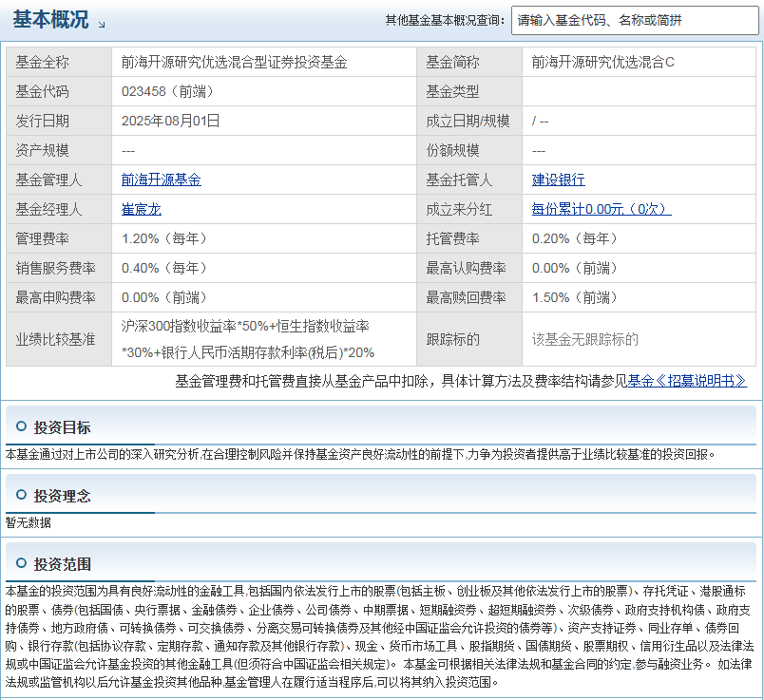Click the small arrow icon beside 基本概况
764x700 pixels.
click(102, 25)
